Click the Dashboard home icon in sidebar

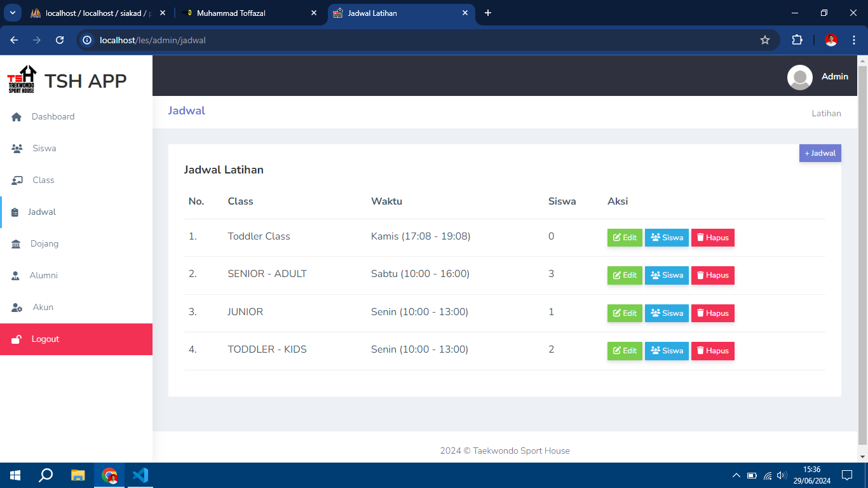[x=17, y=117]
